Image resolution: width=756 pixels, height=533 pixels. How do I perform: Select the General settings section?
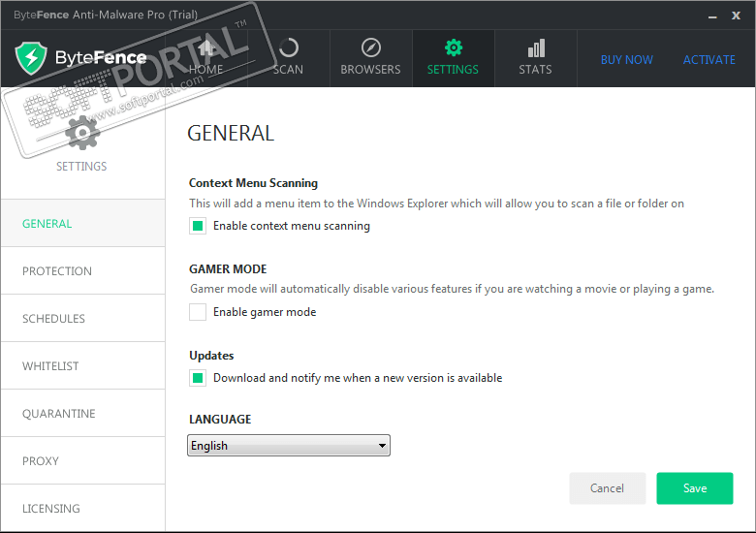pos(83,223)
